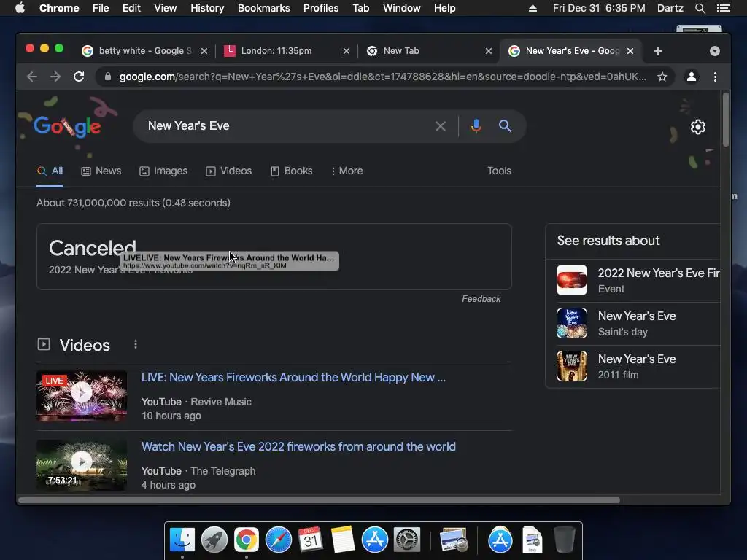This screenshot has height=560, width=747.
Task: Open the Chrome profile avatar icon
Action: tap(692, 77)
